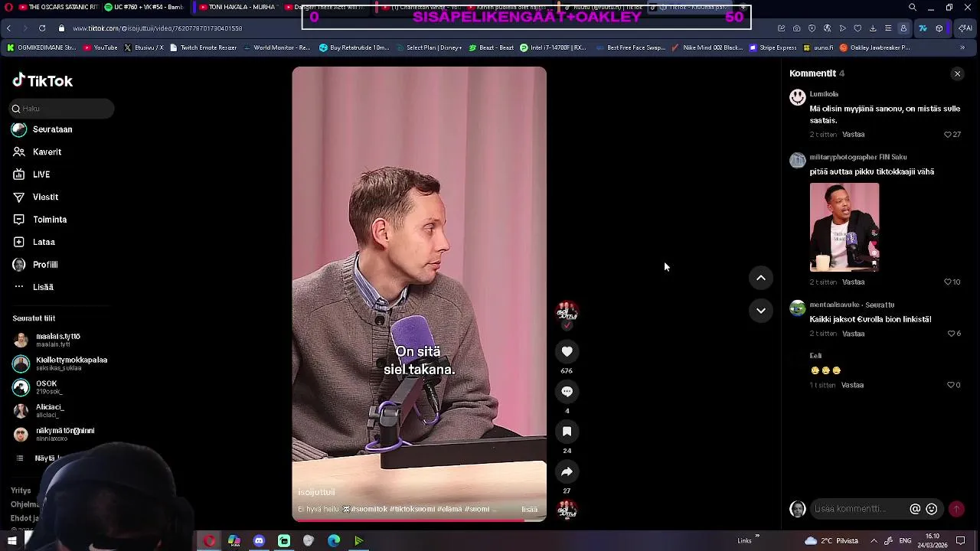Open Seurataan in the sidebar

click(42, 129)
